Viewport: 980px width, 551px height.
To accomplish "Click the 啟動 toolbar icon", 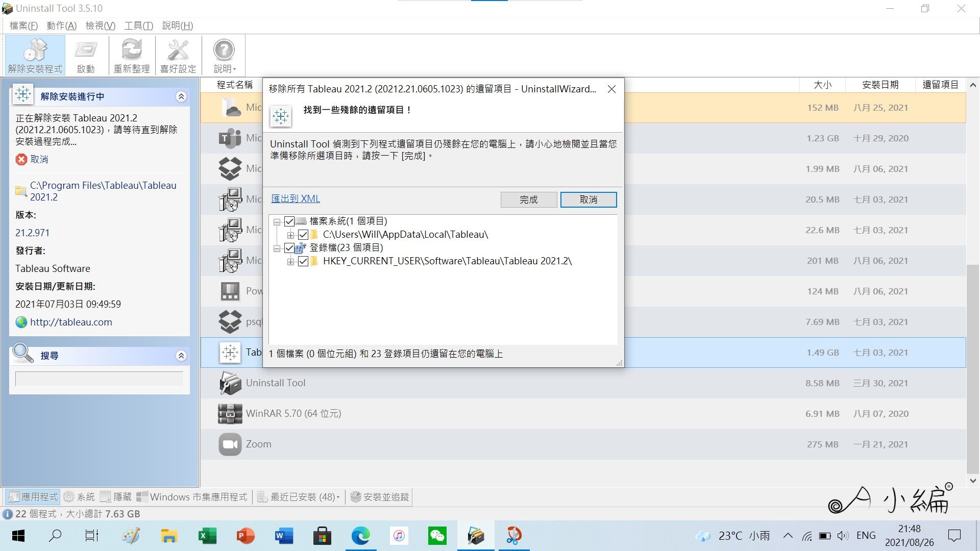I will pos(86,56).
